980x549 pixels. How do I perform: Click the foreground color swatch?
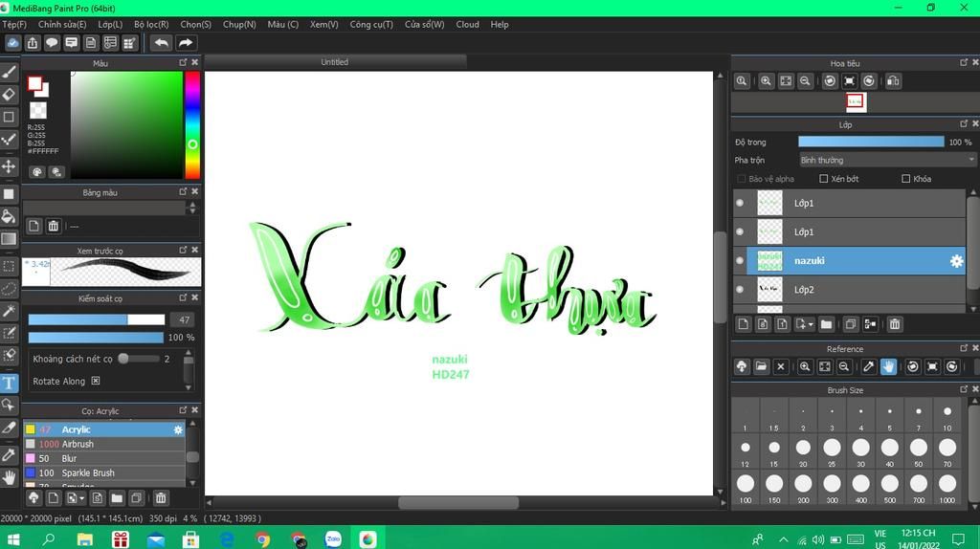click(35, 84)
